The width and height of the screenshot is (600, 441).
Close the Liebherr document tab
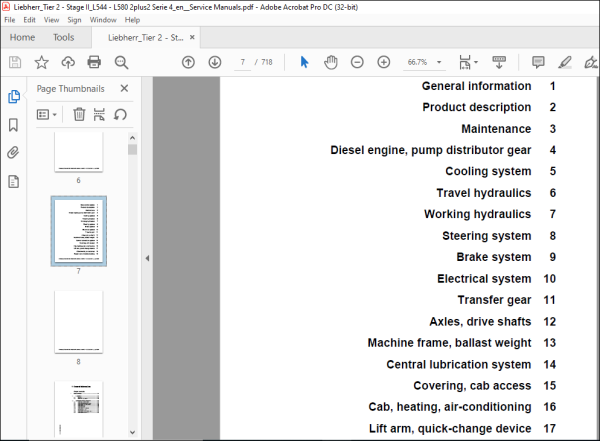tap(192, 37)
